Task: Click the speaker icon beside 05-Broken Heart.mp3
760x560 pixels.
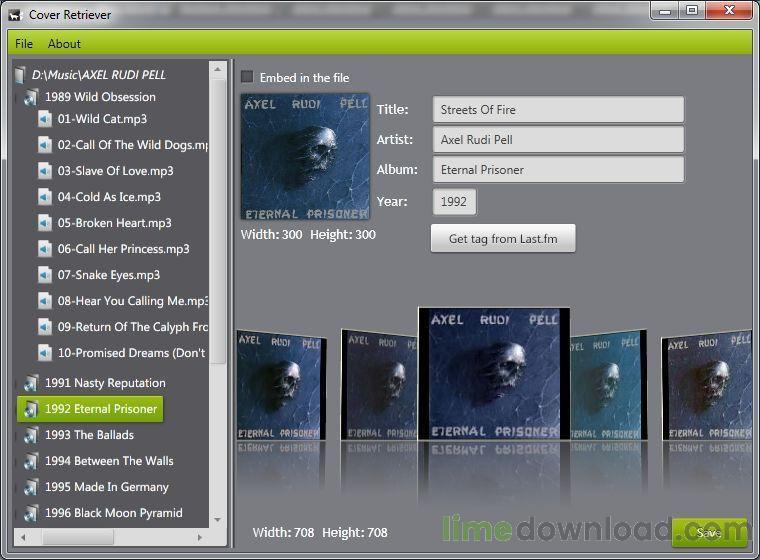Action: [45, 223]
